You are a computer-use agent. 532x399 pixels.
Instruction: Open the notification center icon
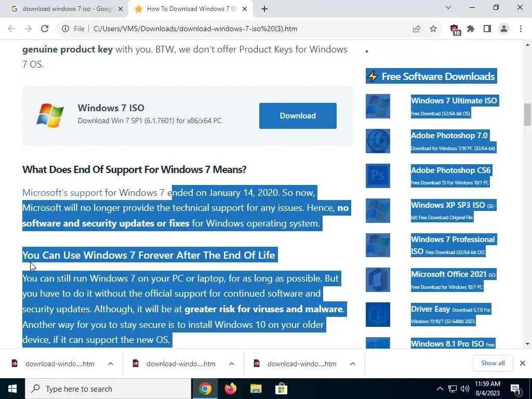[x=516, y=389]
